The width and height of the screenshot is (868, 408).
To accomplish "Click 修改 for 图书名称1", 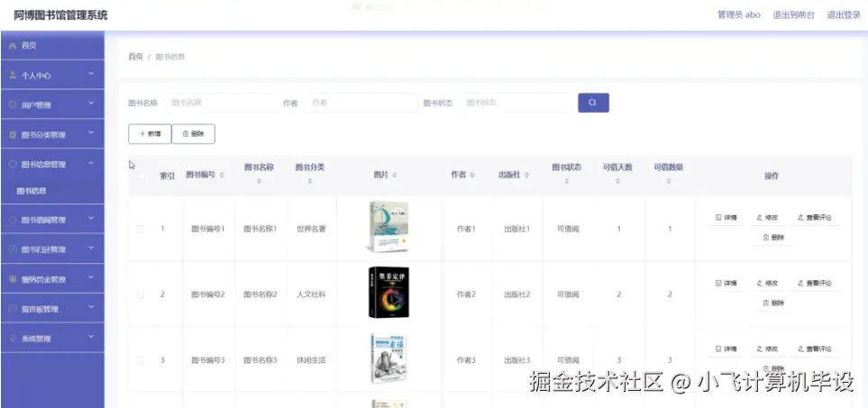I will 767,218.
